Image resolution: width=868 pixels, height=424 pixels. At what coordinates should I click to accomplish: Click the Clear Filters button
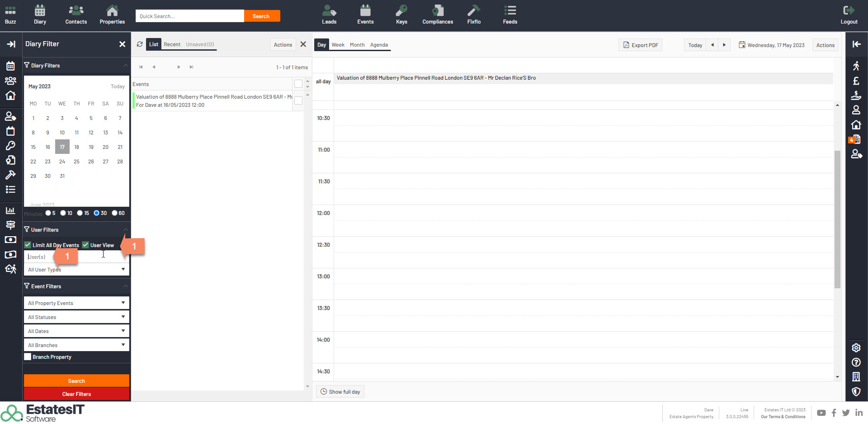(76, 394)
